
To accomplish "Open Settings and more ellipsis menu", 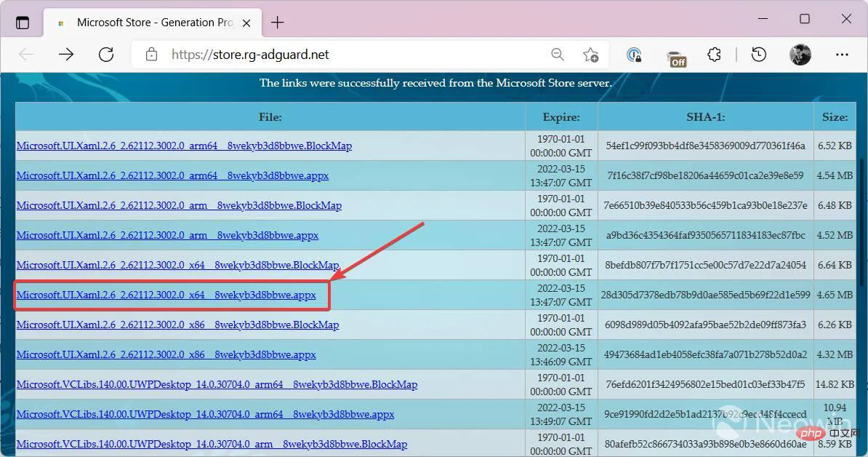I will (x=842, y=55).
